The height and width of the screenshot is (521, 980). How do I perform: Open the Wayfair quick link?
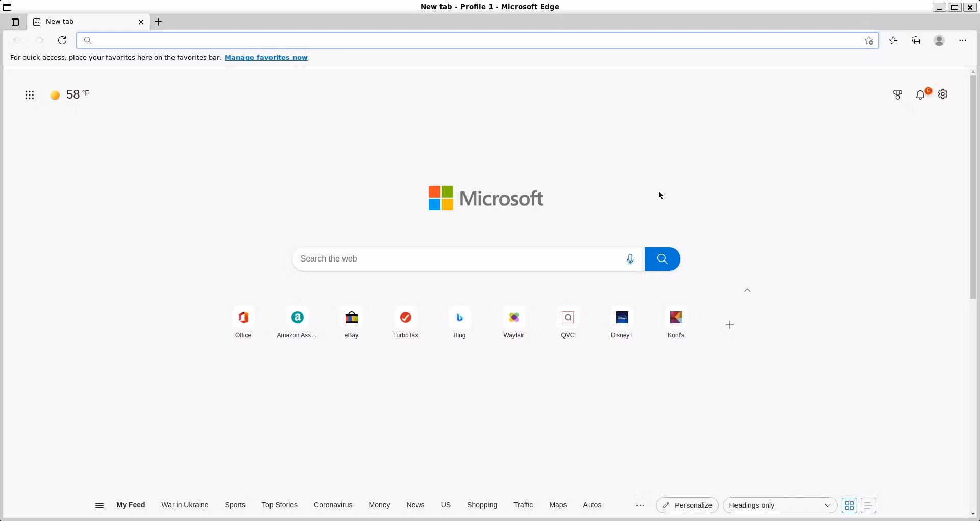514,323
